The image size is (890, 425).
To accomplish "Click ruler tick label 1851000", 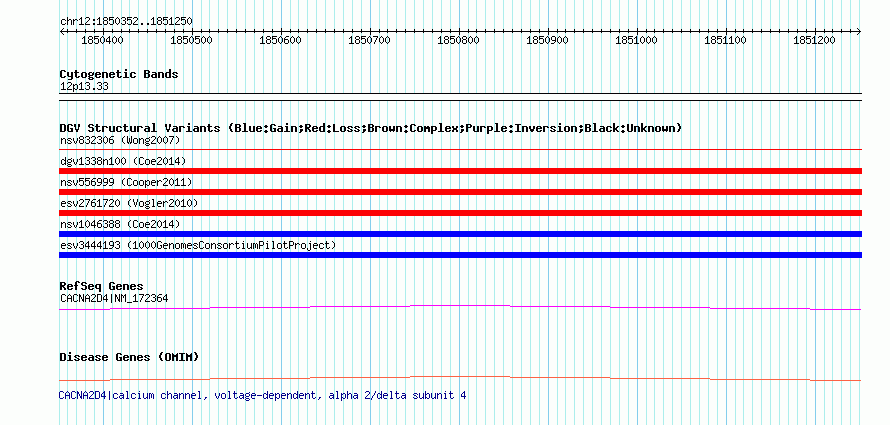I will click(637, 40).
